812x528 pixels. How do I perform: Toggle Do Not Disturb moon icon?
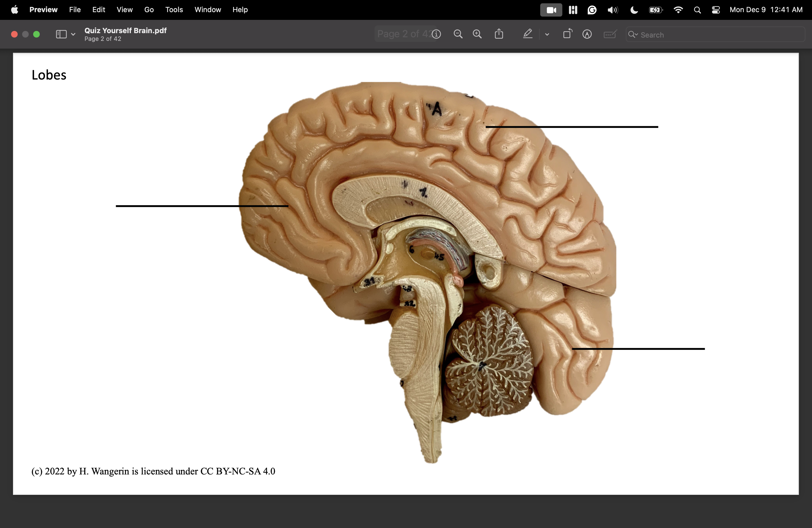(x=634, y=10)
